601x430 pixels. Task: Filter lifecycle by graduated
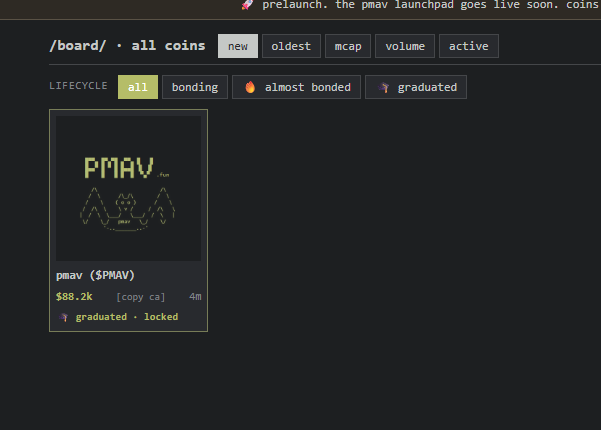(416, 87)
